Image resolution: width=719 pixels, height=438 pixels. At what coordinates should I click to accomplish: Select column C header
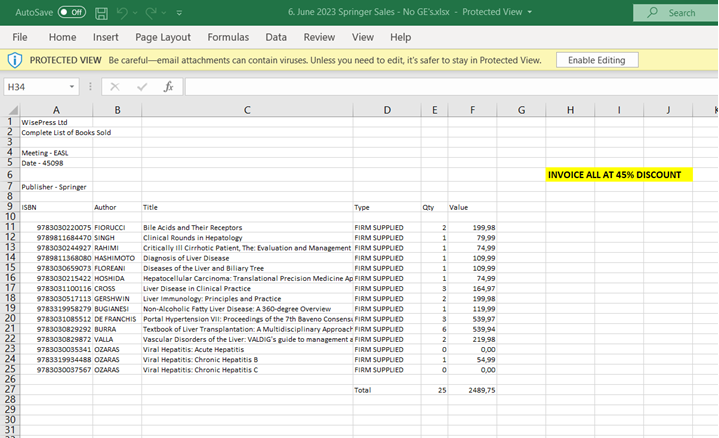[247, 110]
